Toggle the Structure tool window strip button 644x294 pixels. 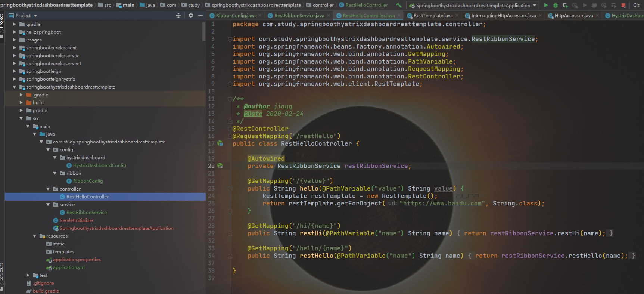2,276
